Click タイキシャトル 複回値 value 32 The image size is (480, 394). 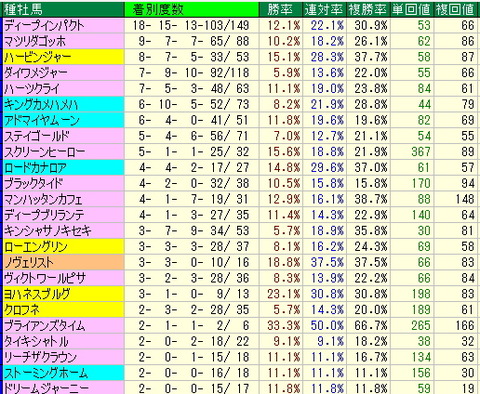[468, 341]
